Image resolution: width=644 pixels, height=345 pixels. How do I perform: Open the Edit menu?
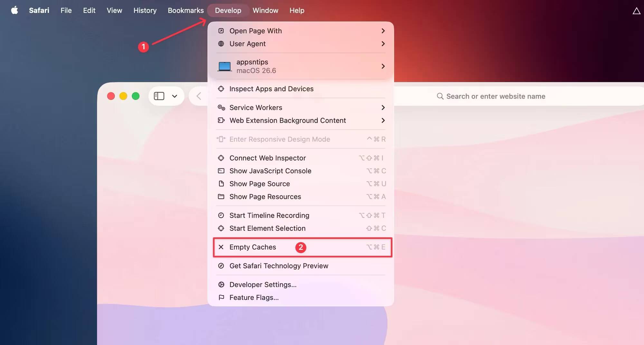pos(89,10)
